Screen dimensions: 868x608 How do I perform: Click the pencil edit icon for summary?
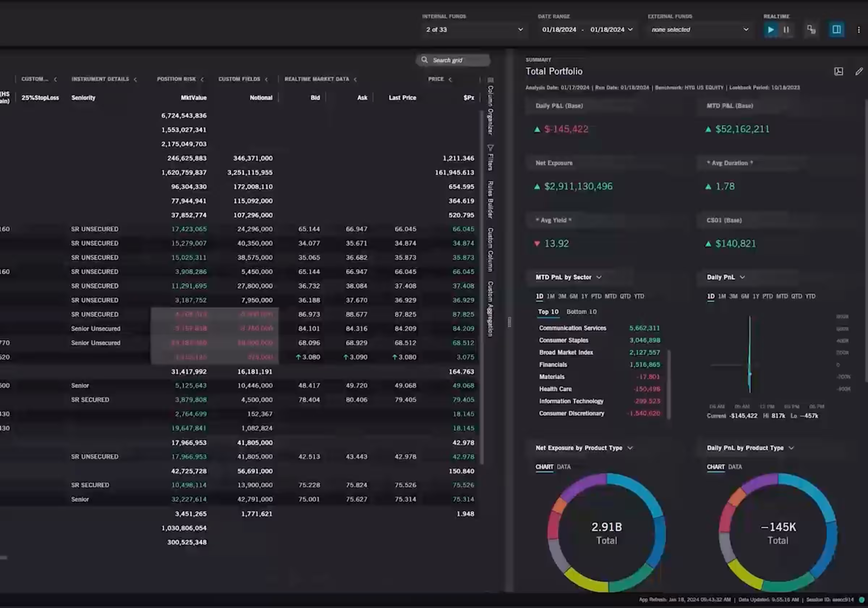click(859, 72)
